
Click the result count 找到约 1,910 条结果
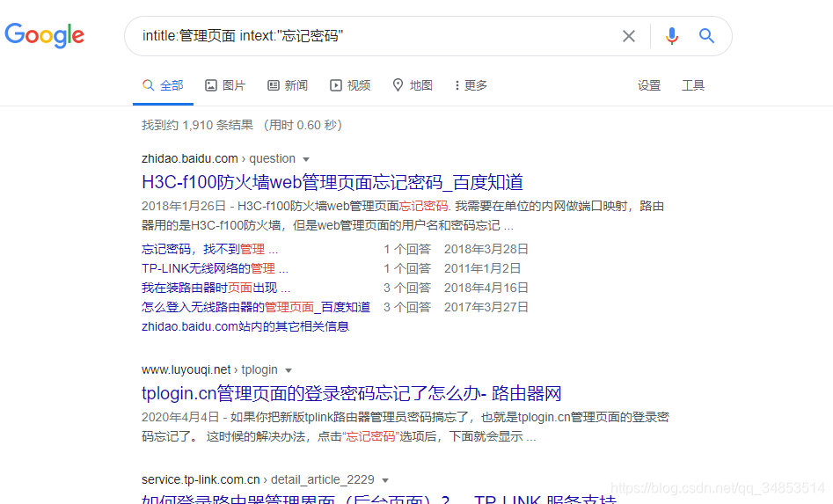[197, 125]
